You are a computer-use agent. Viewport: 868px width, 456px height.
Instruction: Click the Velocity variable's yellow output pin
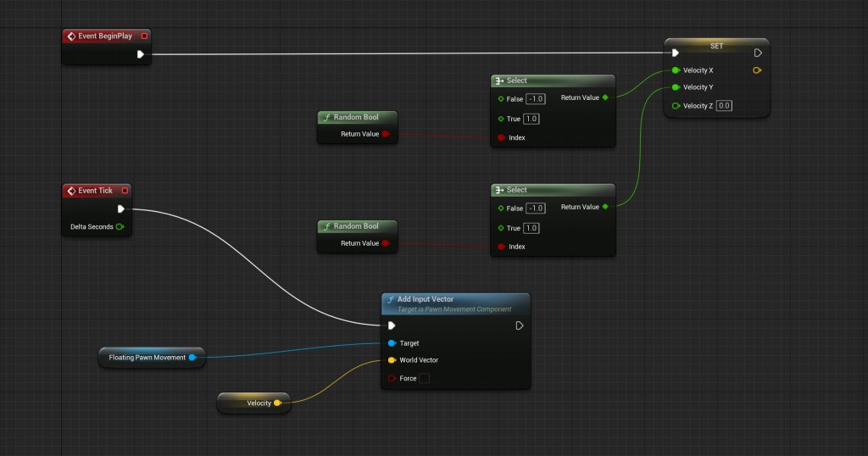[x=277, y=403]
